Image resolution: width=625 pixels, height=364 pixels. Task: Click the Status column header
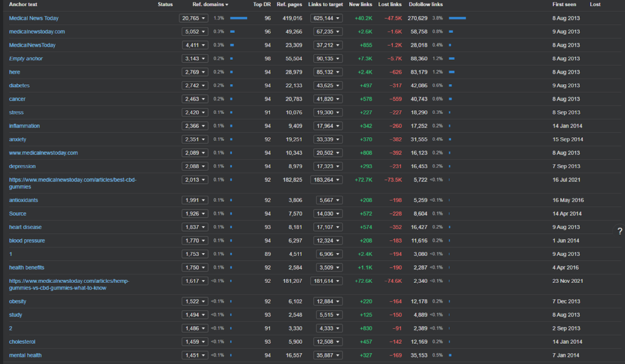click(x=165, y=4)
